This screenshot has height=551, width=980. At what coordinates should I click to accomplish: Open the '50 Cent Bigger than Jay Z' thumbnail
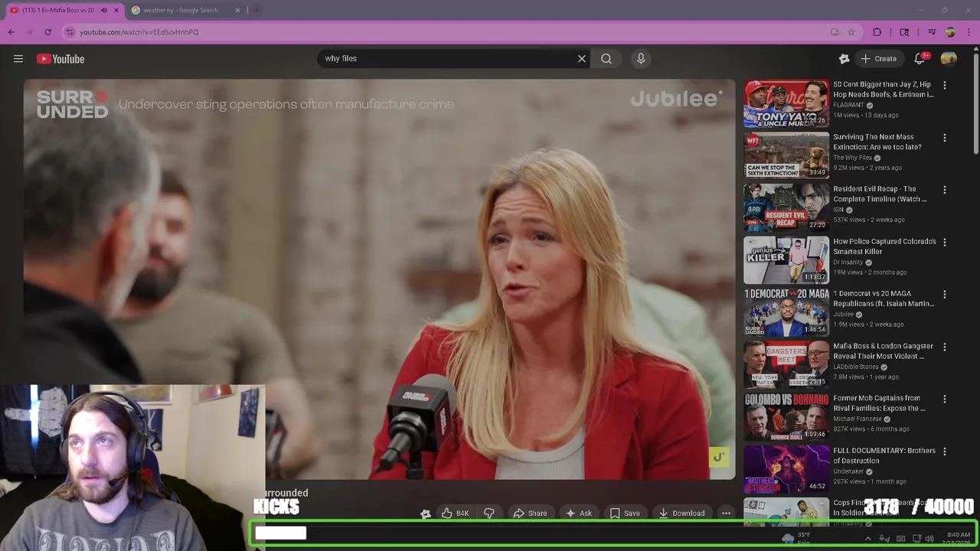(786, 103)
